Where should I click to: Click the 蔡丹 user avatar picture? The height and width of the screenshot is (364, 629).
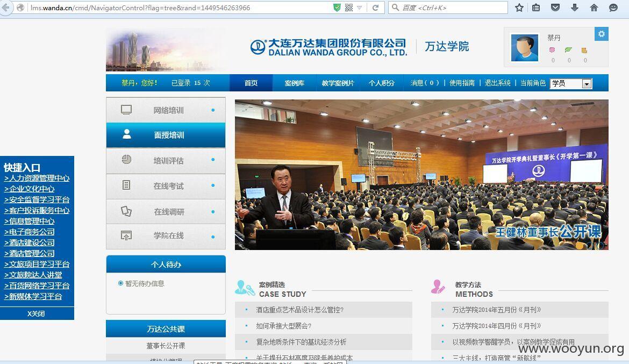[524, 47]
